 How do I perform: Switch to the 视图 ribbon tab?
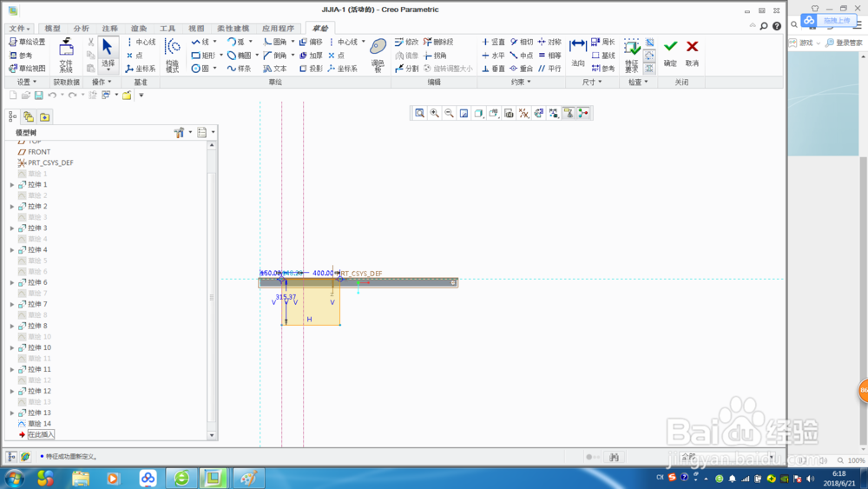(196, 29)
